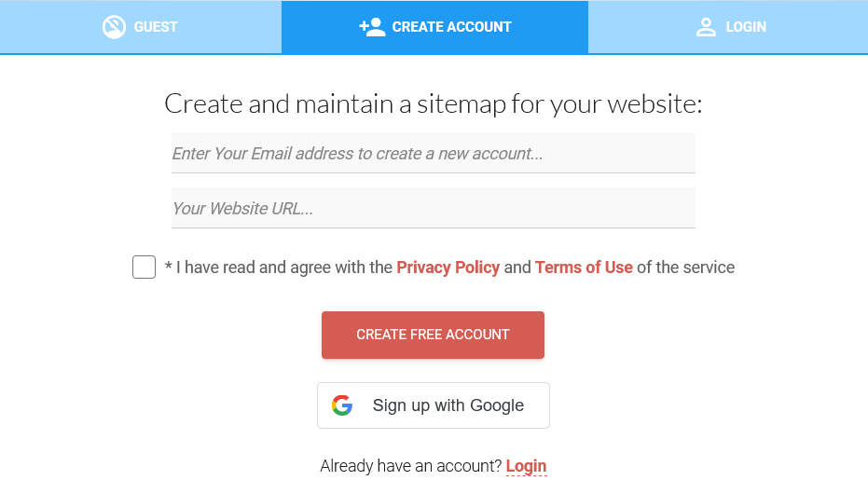Click 'of the service' text after Terms
The height and width of the screenshot is (494, 868).
(685, 268)
